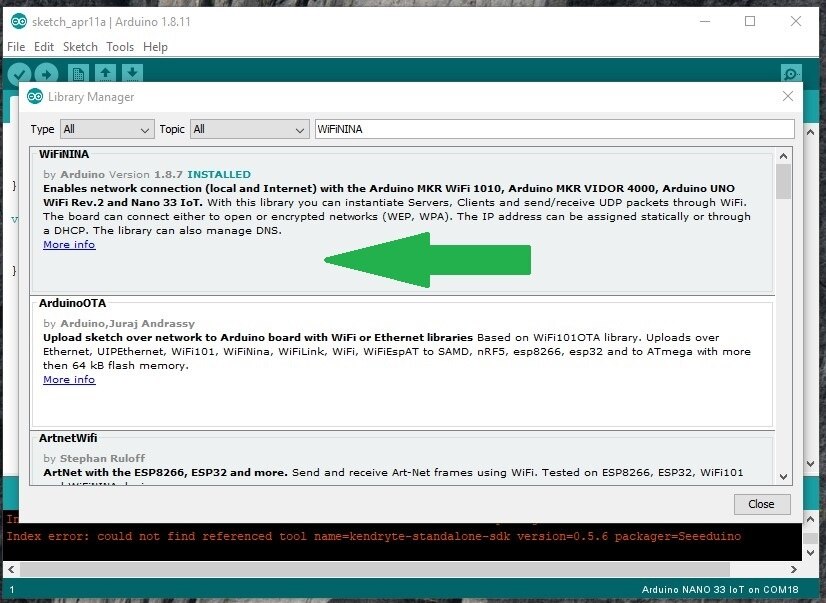Click the library list vertical scrollbar thumb
This screenshot has width=826, height=603.
783,182
